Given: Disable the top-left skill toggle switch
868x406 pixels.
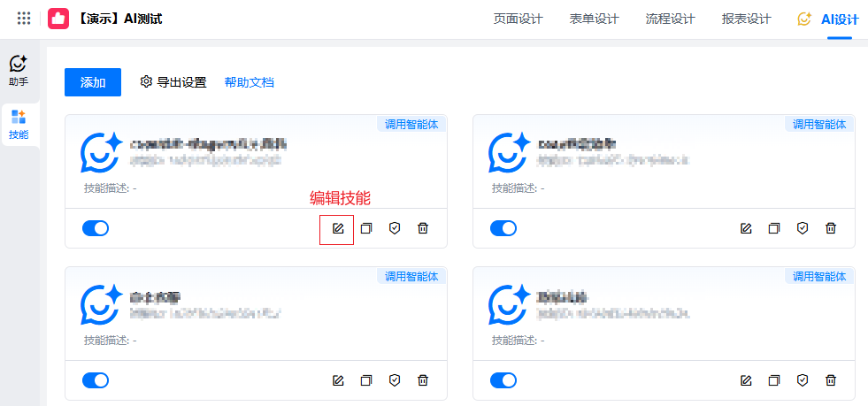Looking at the screenshot, I should coord(96,228).
